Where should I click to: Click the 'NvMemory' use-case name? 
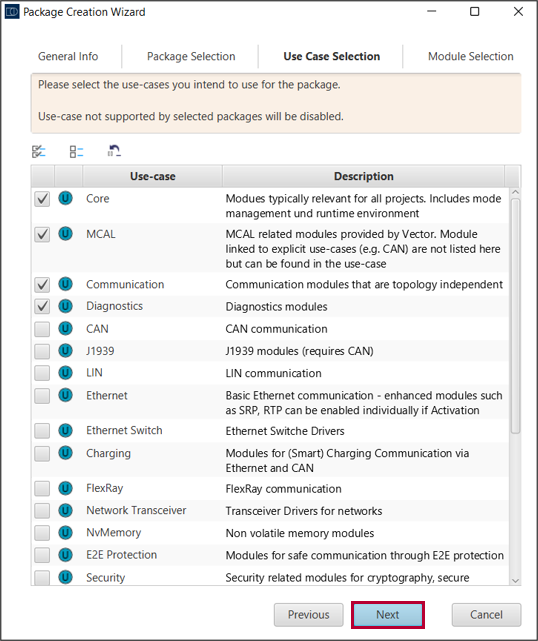pyautogui.click(x=114, y=533)
